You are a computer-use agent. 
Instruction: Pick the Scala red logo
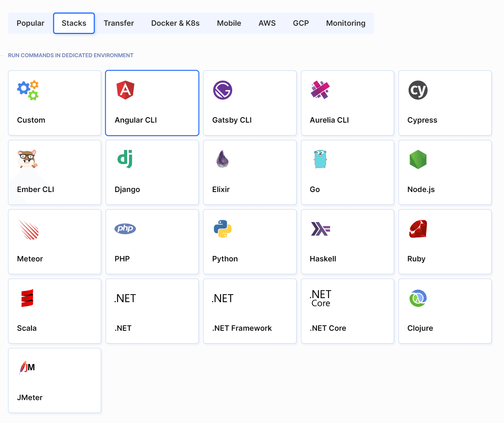(x=27, y=298)
